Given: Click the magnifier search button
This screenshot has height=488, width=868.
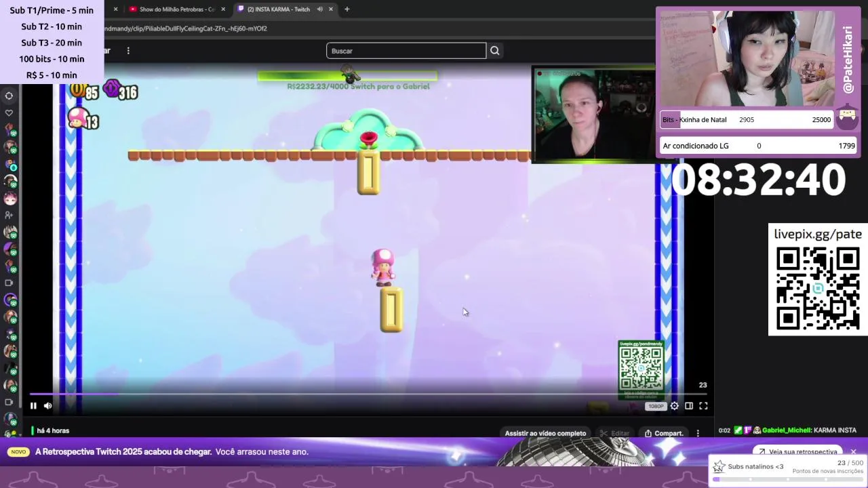Looking at the screenshot, I should tap(495, 51).
